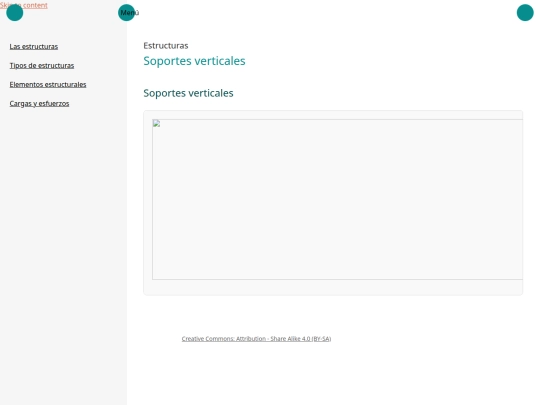Image resolution: width=540 pixels, height=405 pixels.
Task: Open the Creative Commons BY-SA license link
Action: tap(256, 339)
